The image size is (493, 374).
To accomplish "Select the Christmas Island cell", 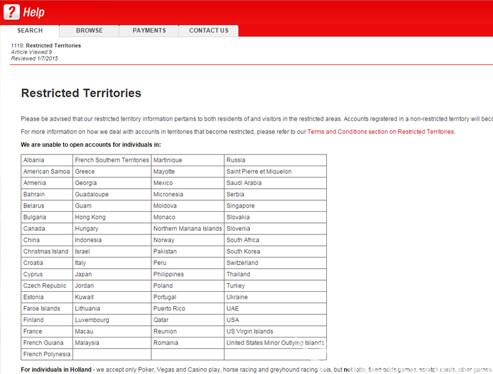I will [x=47, y=251].
